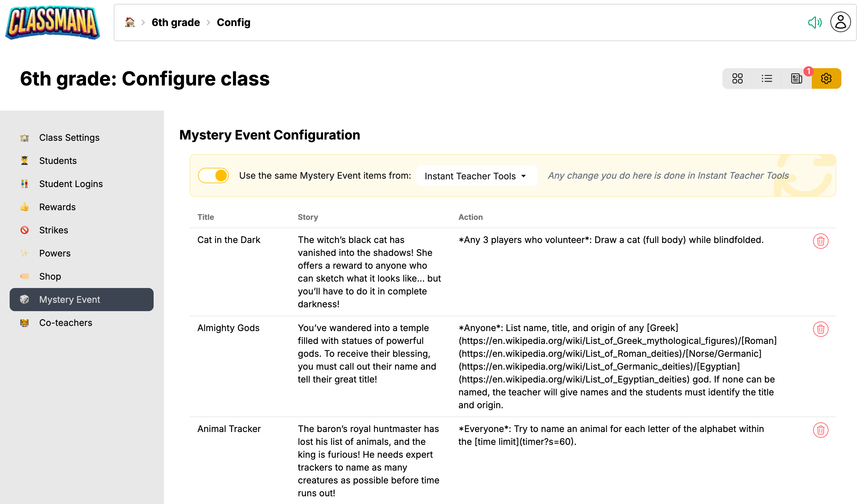Click the 6th grade breadcrumb link
860x504 pixels.
(176, 22)
